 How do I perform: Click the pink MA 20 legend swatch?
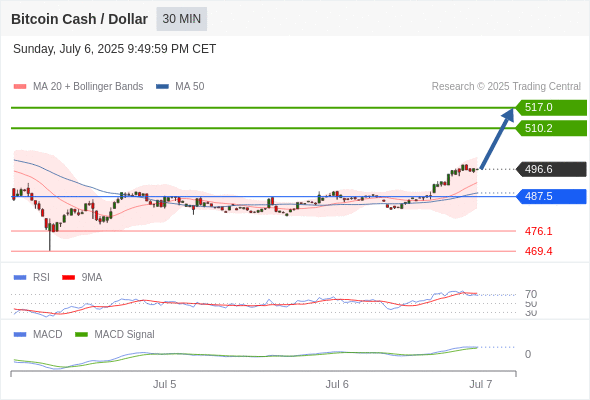pyautogui.click(x=20, y=87)
